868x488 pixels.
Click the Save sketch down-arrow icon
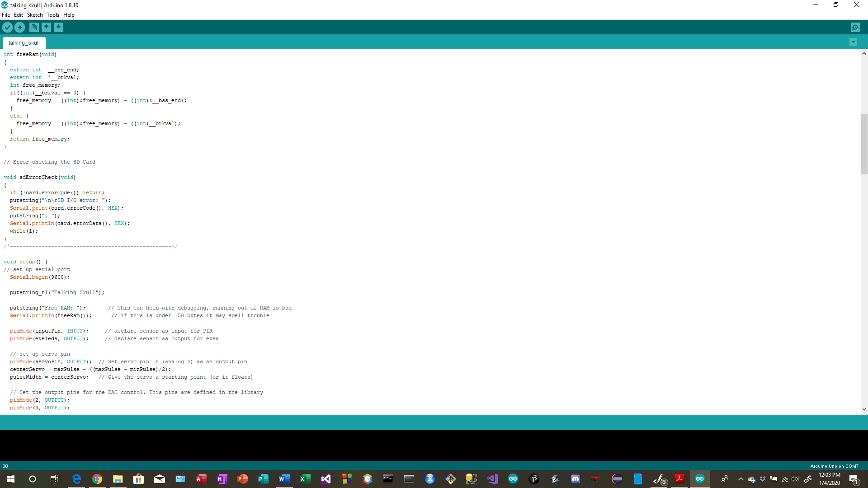coord(58,28)
